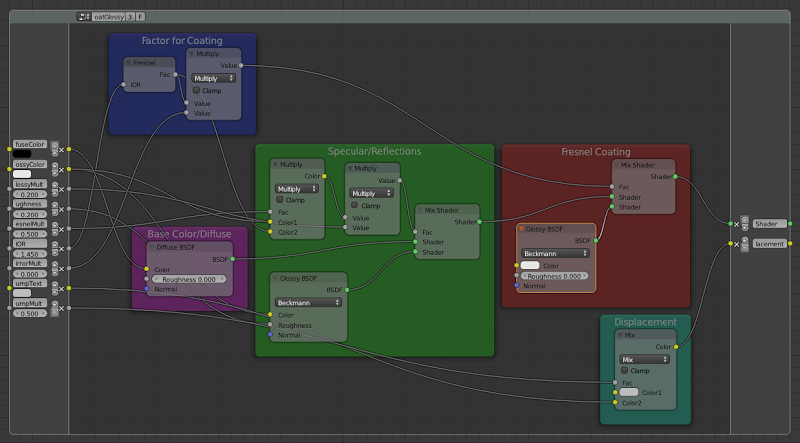Image resolution: width=800 pixels, height=443 pixels.
Task: Select the Fresnel Coating frame title
Action: tap(595, 152)
